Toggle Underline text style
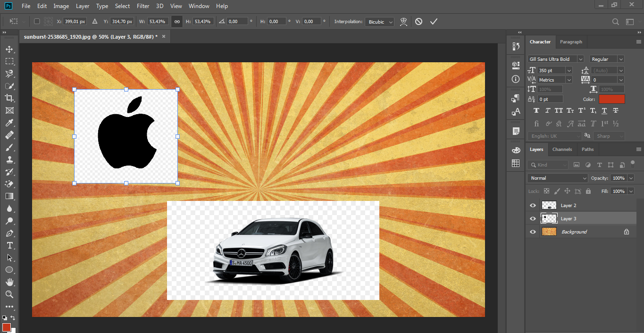Viewport: 644px width, 333px height. click(604, 111)
